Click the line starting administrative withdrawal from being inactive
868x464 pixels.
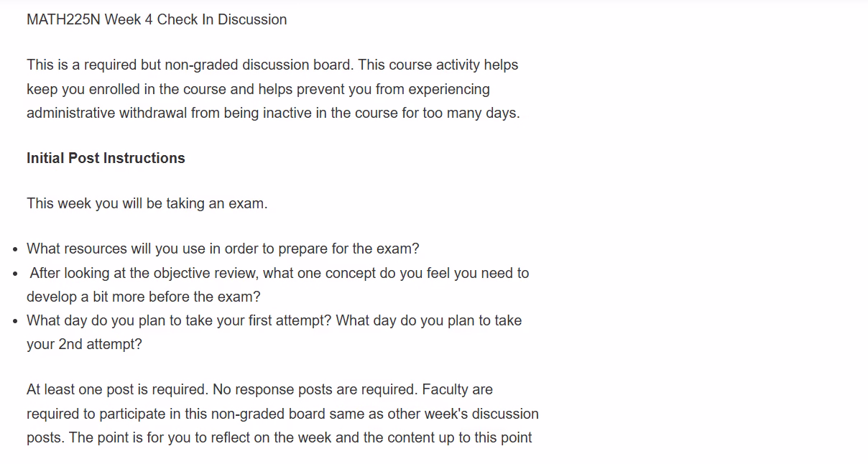point(273,113)
